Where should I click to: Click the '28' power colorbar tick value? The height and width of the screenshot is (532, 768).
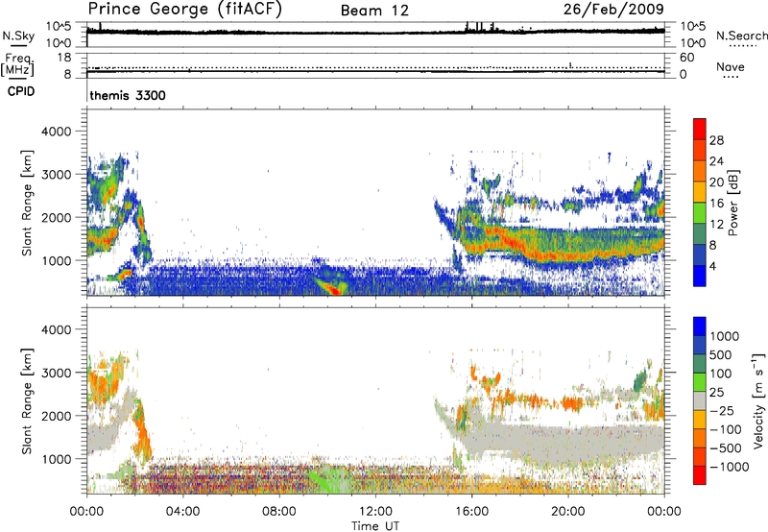[716, 140]
